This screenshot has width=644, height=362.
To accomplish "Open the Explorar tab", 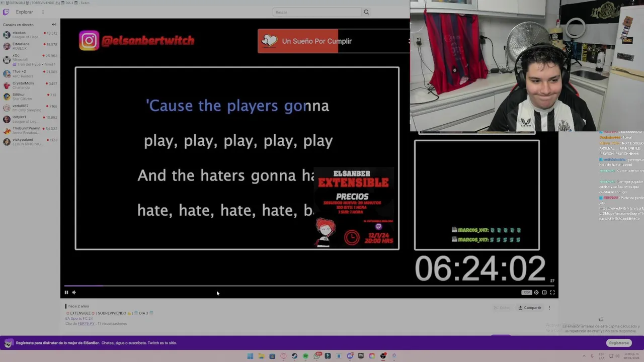I will tap(24, 12).
